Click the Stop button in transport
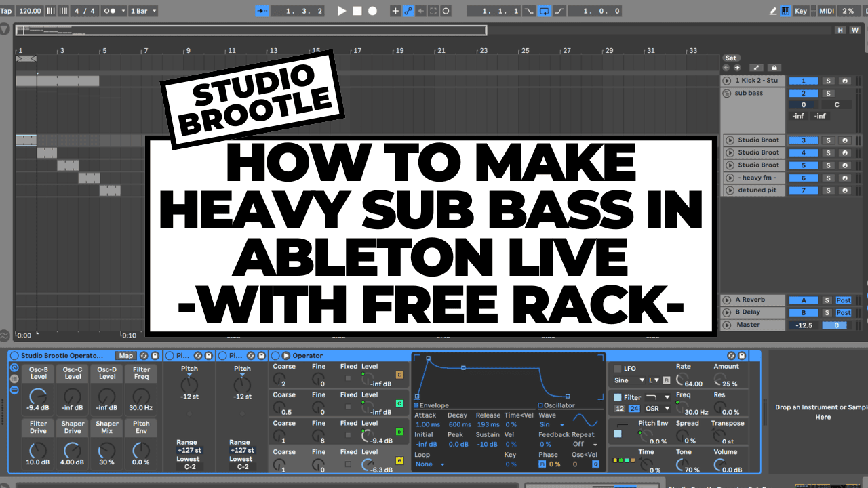The image size is (868, 488). 357,11
